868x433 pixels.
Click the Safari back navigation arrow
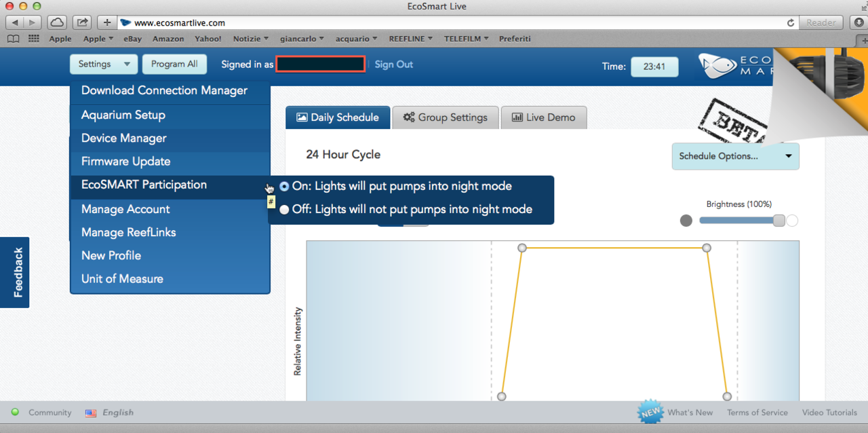(14, 22)
